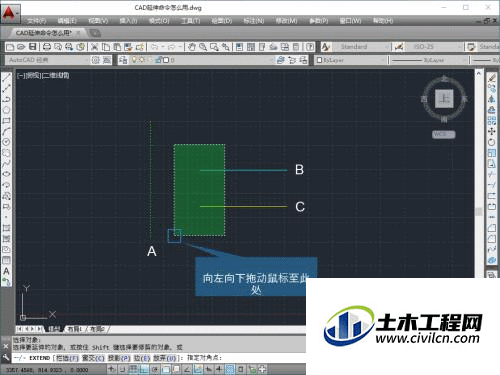
Task: Select the Erase tool in Modify toolbar
Action: tap(492, 78)
